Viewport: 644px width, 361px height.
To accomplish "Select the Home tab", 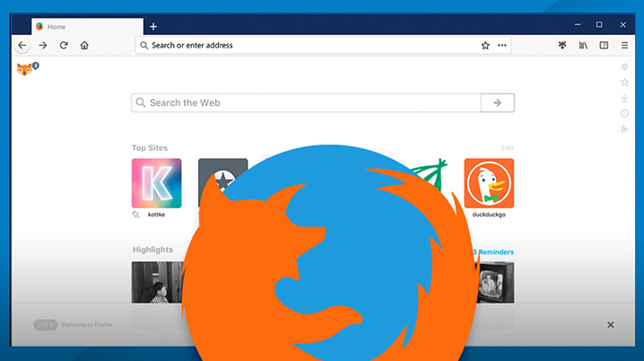I will click(x=88, y=27).
